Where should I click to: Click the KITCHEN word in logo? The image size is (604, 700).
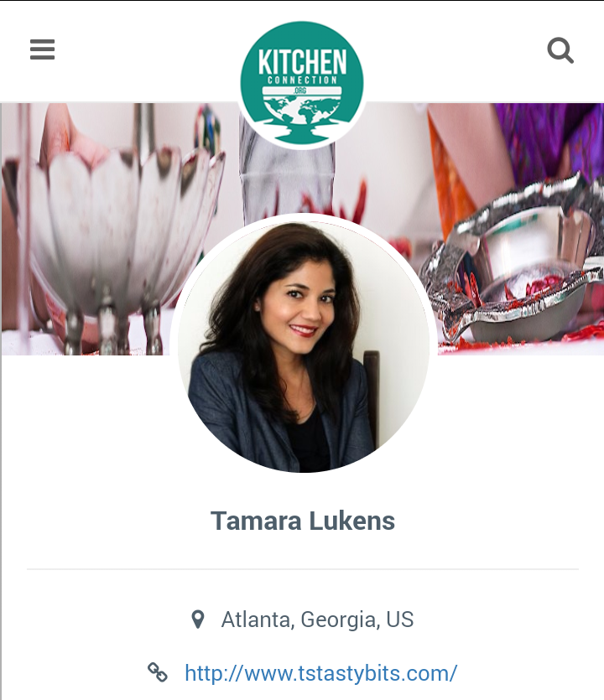click(x=302, y=62)
